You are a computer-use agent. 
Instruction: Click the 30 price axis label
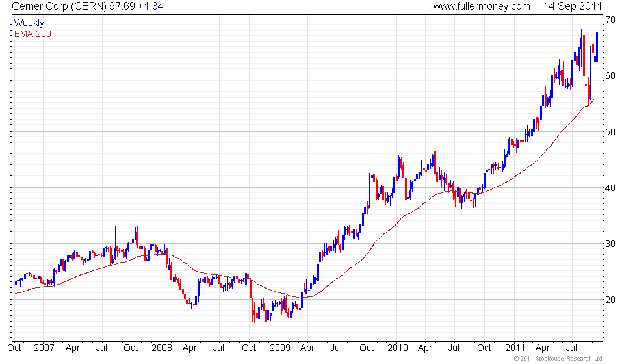(x=610, y=244)
